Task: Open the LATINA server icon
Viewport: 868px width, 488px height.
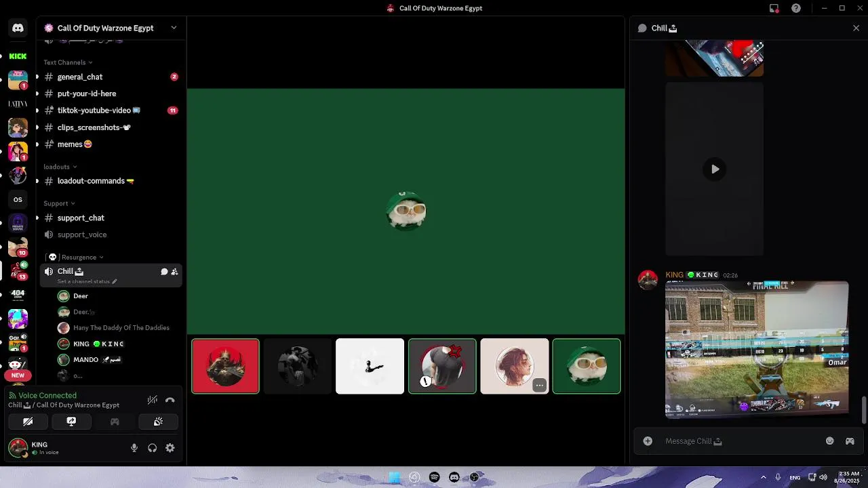Action: point(18,104)
